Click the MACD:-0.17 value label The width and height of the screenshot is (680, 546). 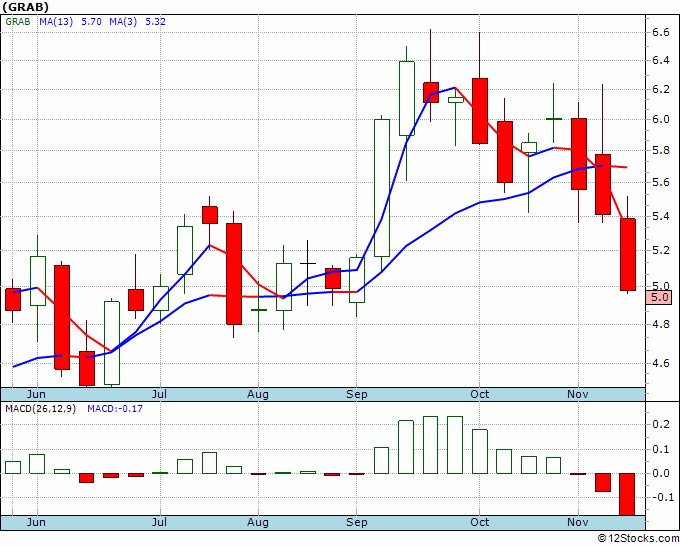[115, 409]
